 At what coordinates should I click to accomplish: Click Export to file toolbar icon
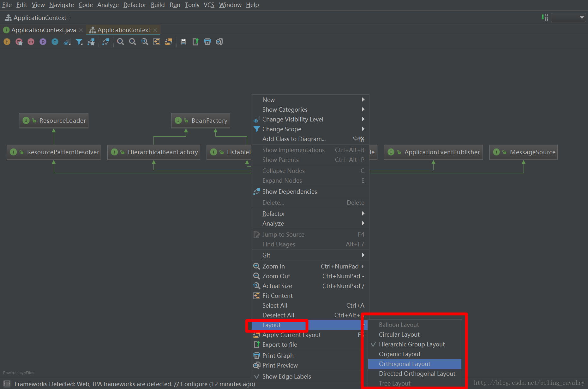(195, 42)
